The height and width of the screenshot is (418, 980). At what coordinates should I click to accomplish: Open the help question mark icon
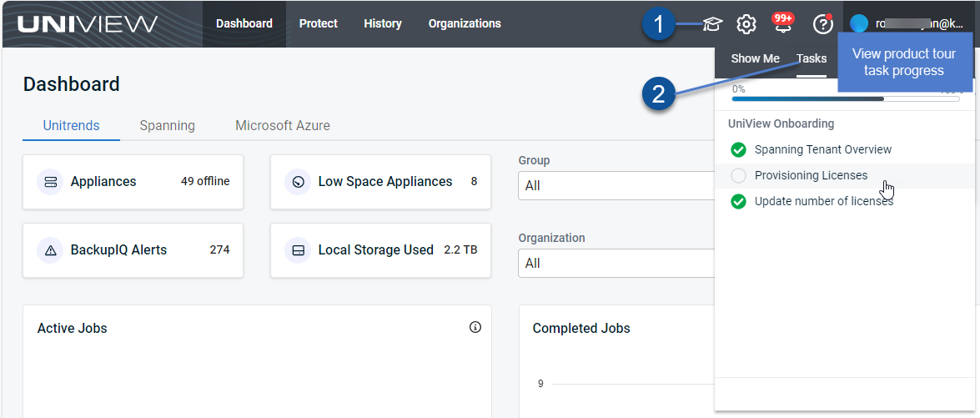823,24
